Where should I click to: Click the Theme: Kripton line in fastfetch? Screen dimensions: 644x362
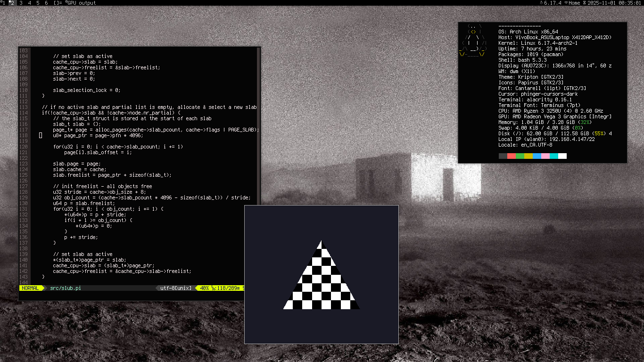[x=531, y=77]
